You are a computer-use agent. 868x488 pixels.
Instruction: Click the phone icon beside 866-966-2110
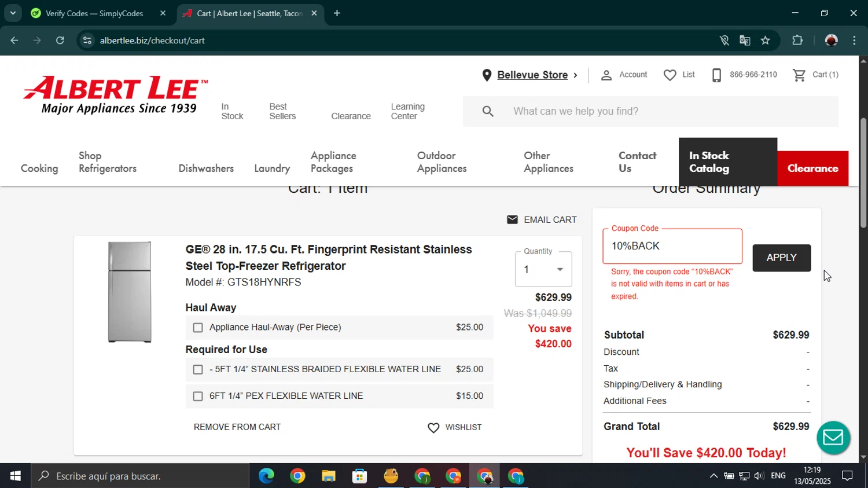[x=716, y=75]
